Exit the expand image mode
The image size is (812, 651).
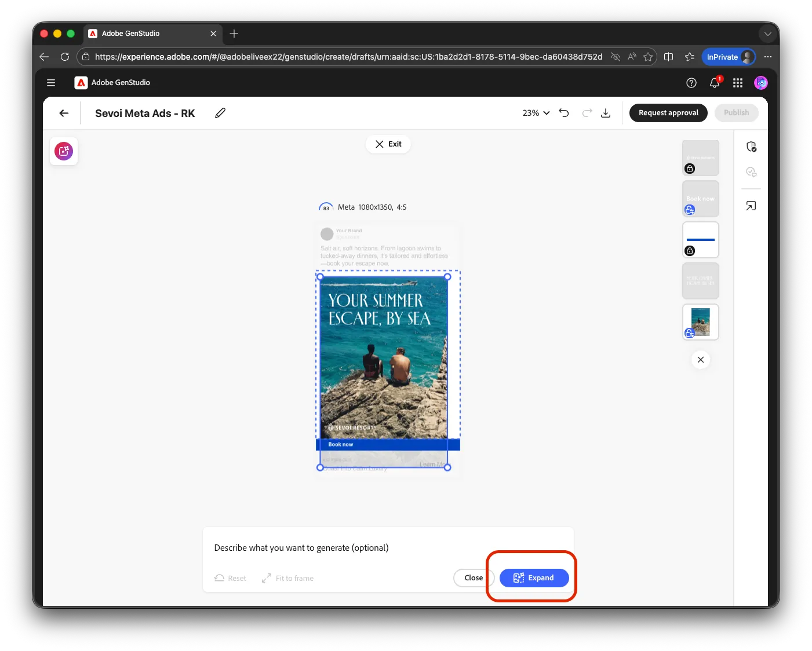click(388, 144)
